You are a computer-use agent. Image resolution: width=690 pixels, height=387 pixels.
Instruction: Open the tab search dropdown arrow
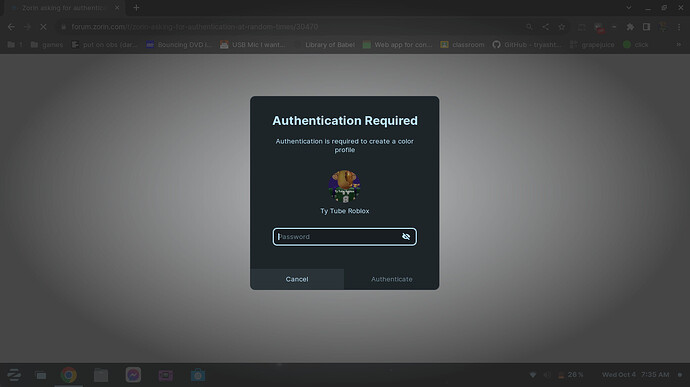point(629,8)
